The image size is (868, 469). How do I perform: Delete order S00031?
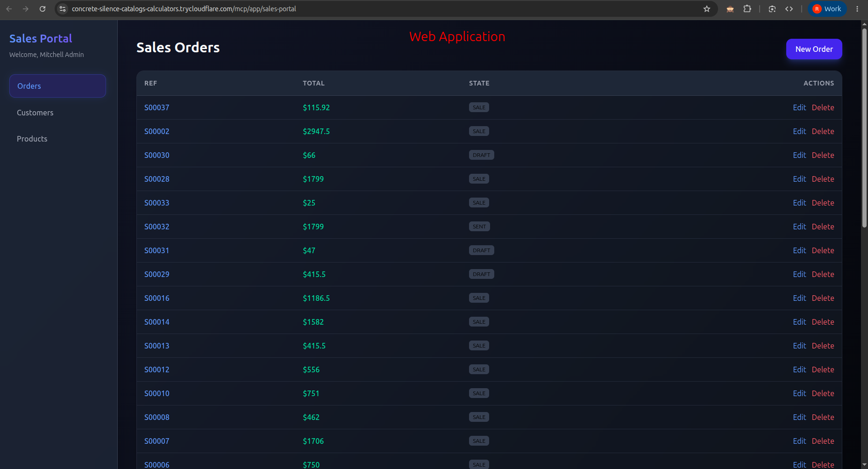coord(823,250)
